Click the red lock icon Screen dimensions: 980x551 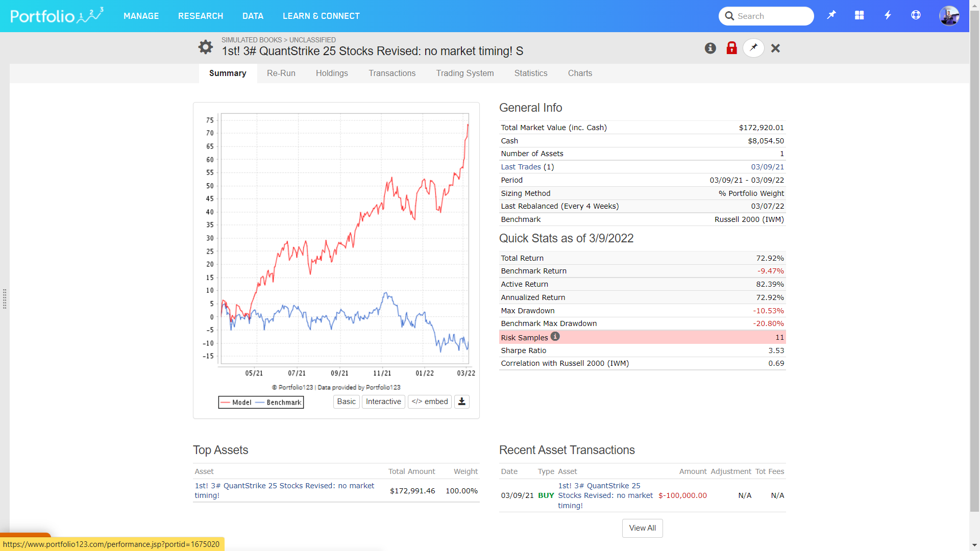731,48
